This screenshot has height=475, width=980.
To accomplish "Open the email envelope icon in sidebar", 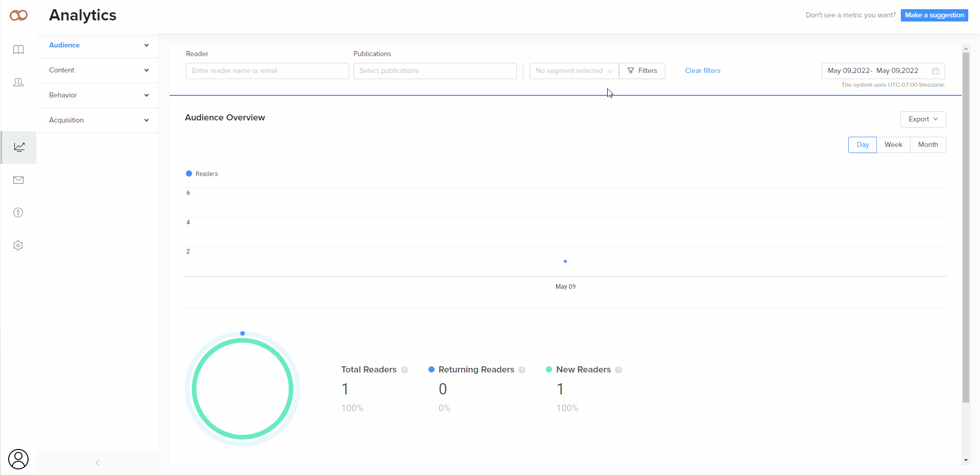I will (x=18, y=180).
